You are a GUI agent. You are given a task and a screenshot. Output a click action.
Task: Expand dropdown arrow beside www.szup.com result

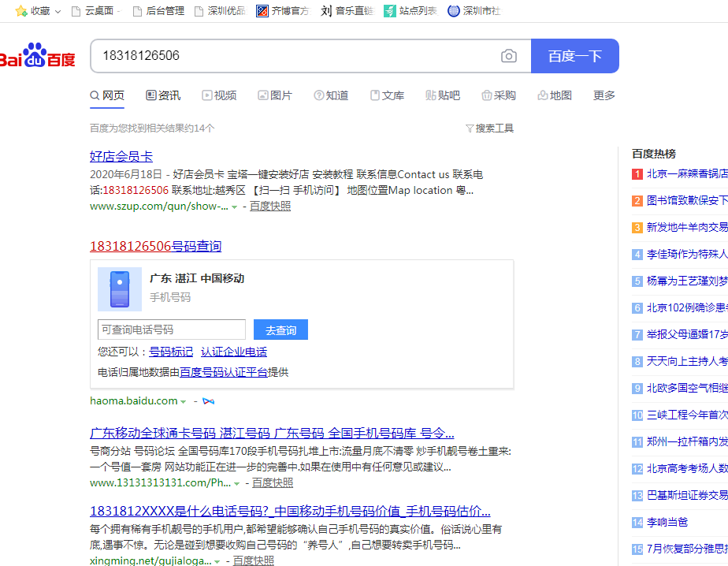click(x=234, y=207)
